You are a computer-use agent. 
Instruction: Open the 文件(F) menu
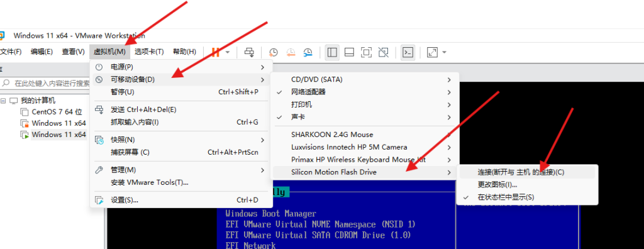(11, 52)
